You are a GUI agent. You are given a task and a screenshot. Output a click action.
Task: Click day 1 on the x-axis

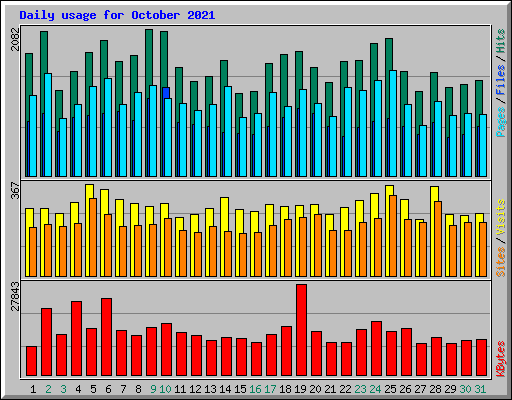click(x=33, y=389)
